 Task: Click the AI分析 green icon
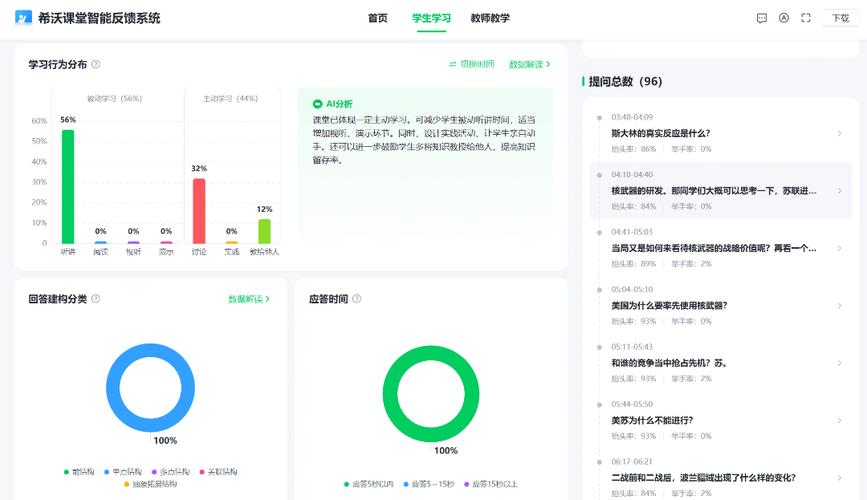pyautogui.click(x=317, y=103)
